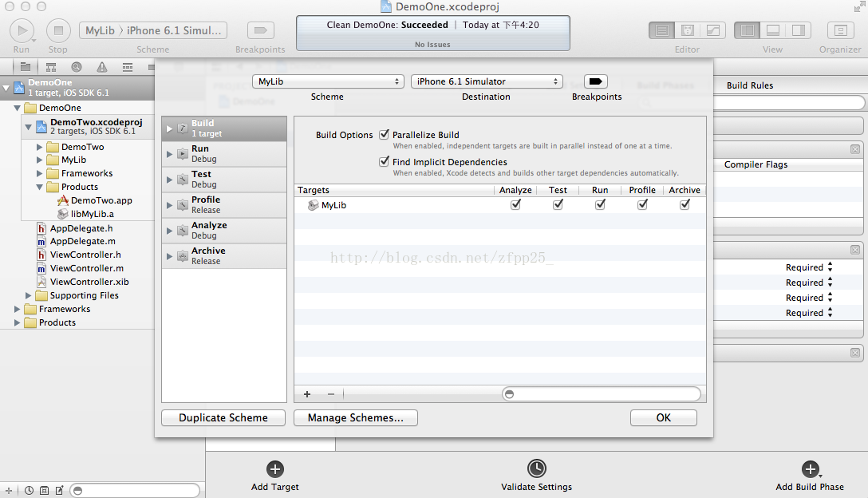Show the Search navigator icon
This screenshot has height=498, width=868.
[77, 67]
